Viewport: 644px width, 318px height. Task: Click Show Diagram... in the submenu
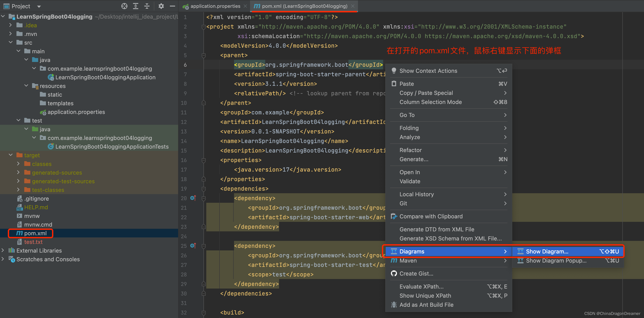coord(568,251)
